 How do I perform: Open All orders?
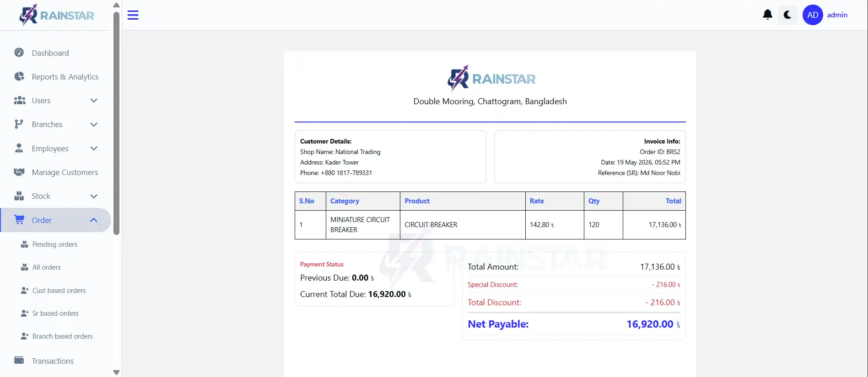click(x=46, y=267)
